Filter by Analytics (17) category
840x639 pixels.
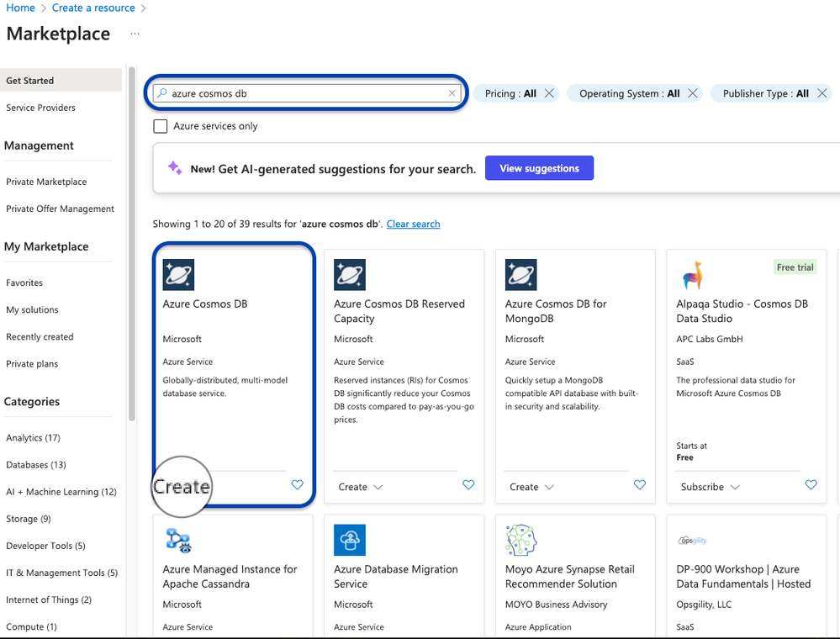click(x=34, y=437)
